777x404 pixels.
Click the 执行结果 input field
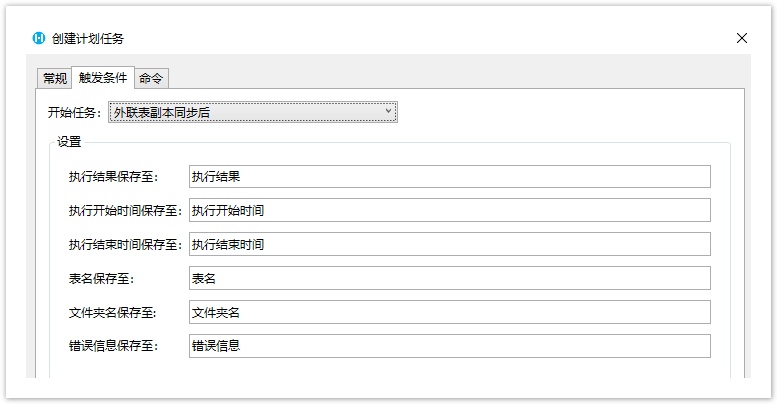tap(449, 176)
